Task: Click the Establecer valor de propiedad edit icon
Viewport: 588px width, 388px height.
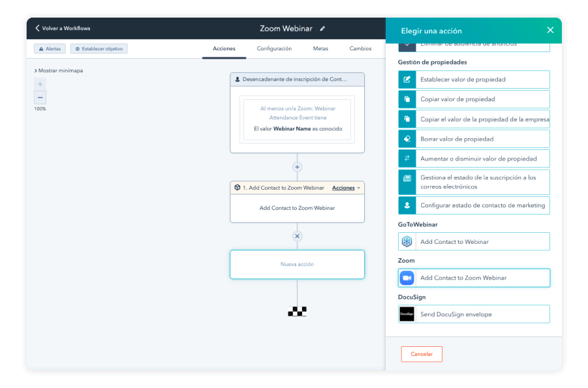Action: pyautogui.click(x=407, y=80)
